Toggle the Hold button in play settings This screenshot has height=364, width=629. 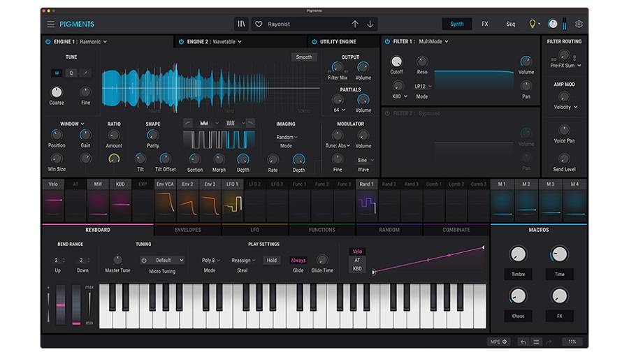pos(272,260)
